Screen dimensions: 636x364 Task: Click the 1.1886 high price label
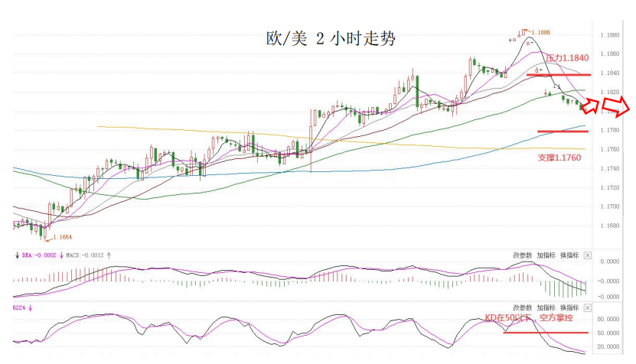(540, 32)
